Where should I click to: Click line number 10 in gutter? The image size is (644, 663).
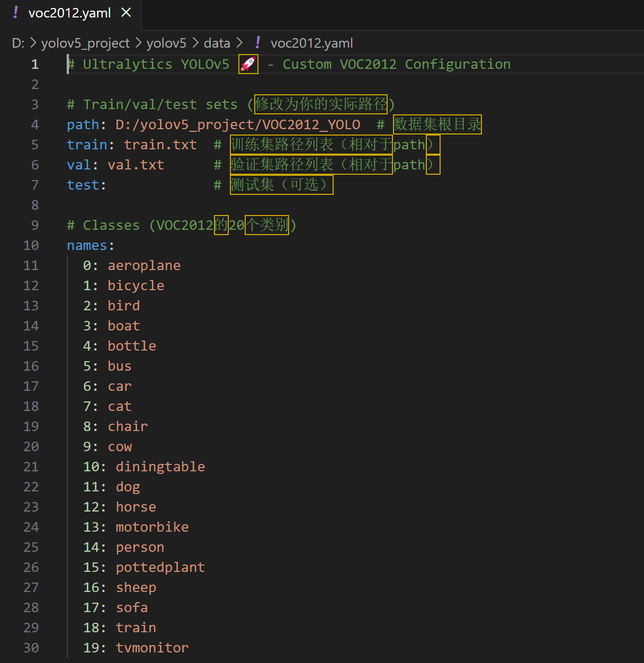(x=31, y=246)
